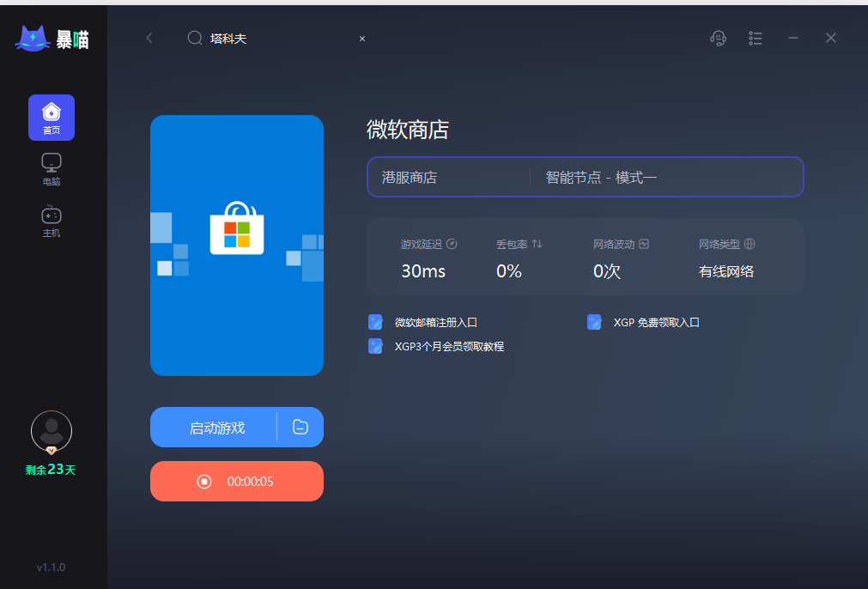The width and height of the screenshot is (868, 589).
Task: Open 微软邮箱注册入口 link
Action: (x=435, y=322)
